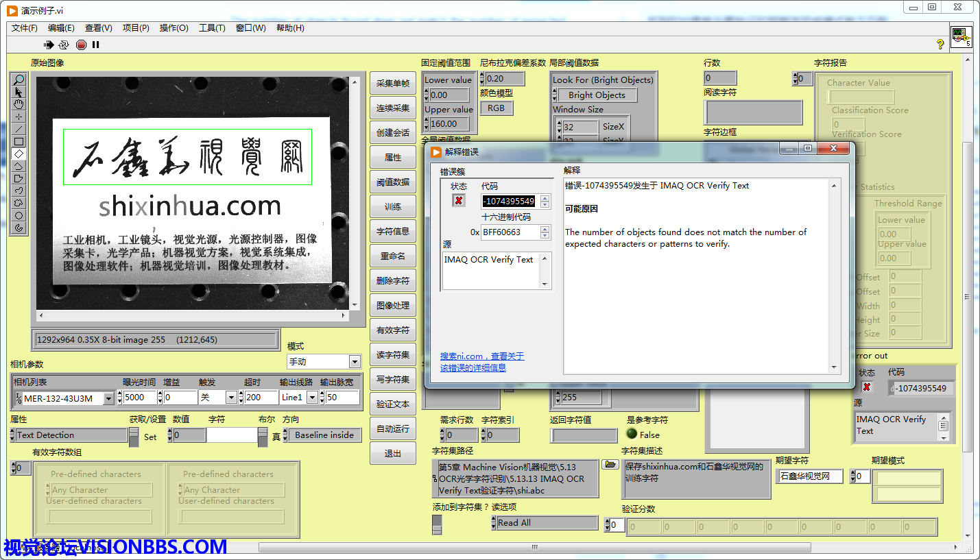Image resolution: width=980 pixels, height=560 pixels.
Task: Toggle the 添加到字符集 switch
Action: [437, 524]
